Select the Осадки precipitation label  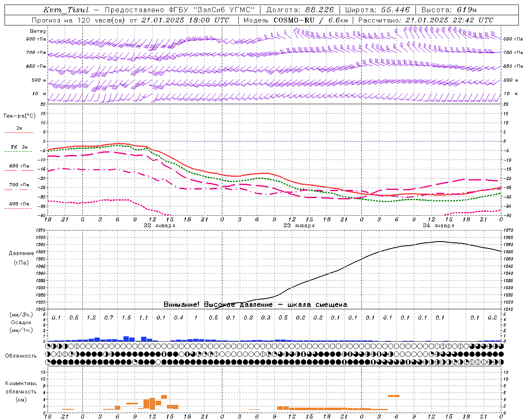(x=21, y=322)
